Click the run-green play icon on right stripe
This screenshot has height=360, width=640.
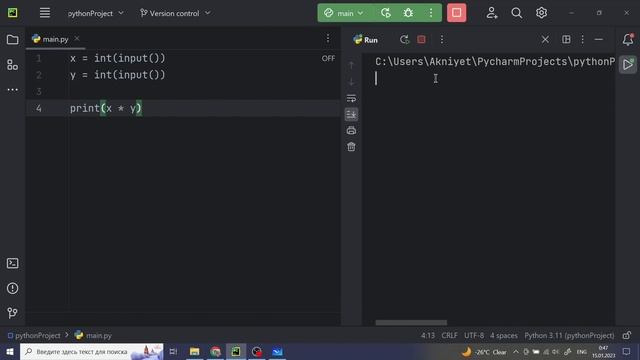point(628,64)
